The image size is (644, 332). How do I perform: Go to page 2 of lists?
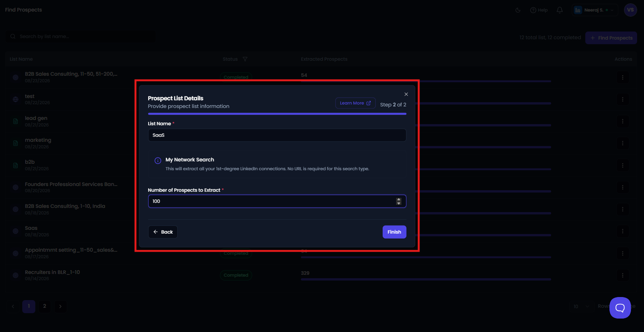tap(45, 306)
